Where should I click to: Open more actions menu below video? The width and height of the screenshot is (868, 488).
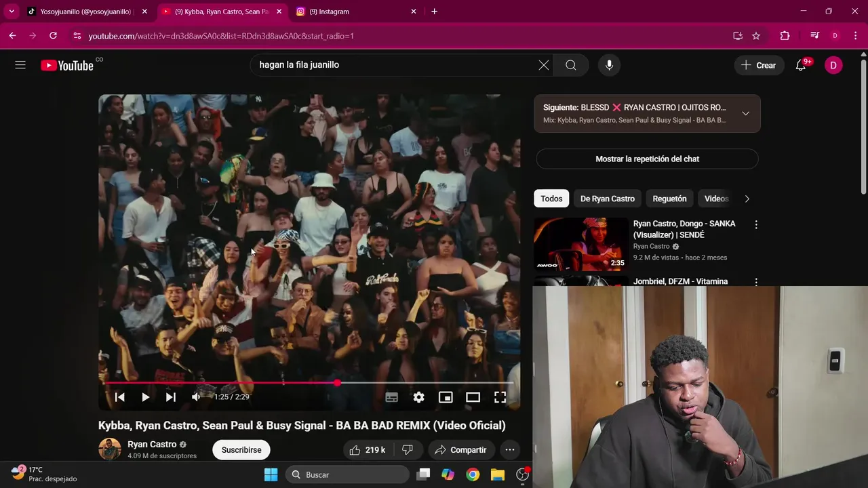pos(510,450)
